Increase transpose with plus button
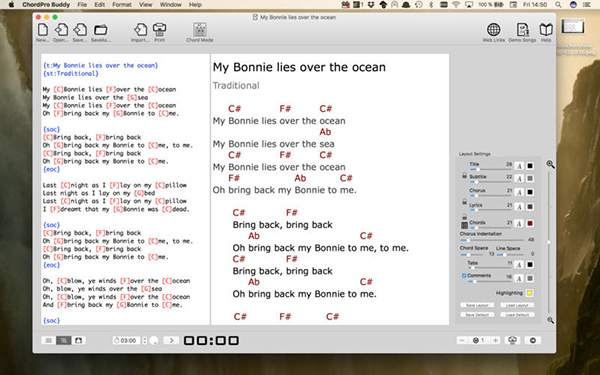 [x=496, y=340]
